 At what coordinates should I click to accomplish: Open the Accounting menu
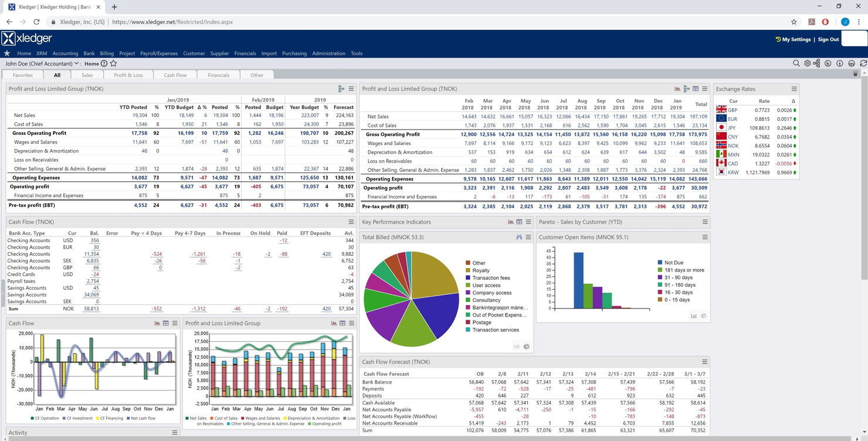point(65,53)
